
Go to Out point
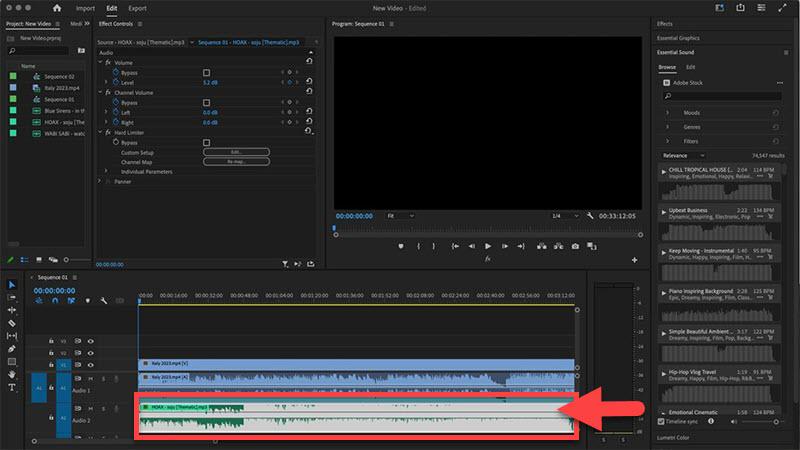click(x=521, y=246)
